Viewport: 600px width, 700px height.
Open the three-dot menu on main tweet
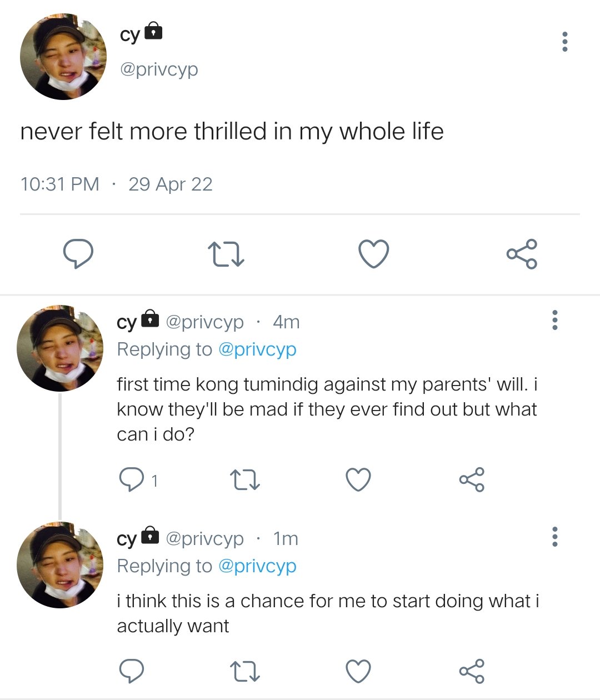pos(565,42)
